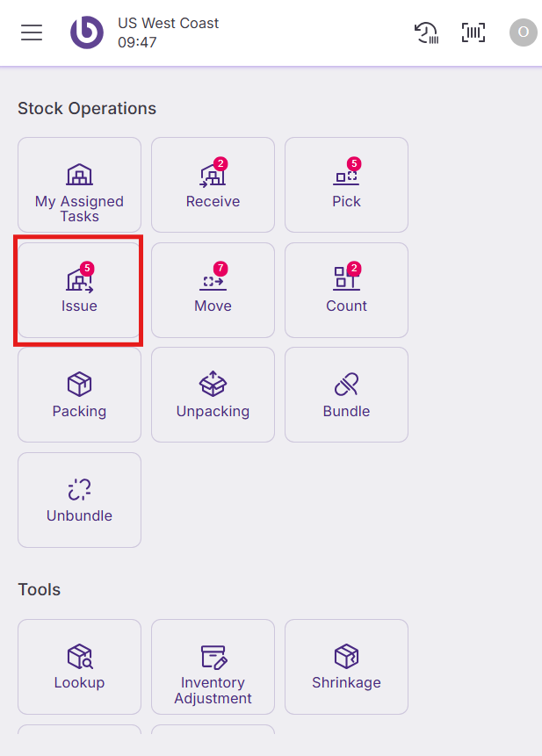Click US West Coast warehouse name
542x756 pixels.
[169, 23]
